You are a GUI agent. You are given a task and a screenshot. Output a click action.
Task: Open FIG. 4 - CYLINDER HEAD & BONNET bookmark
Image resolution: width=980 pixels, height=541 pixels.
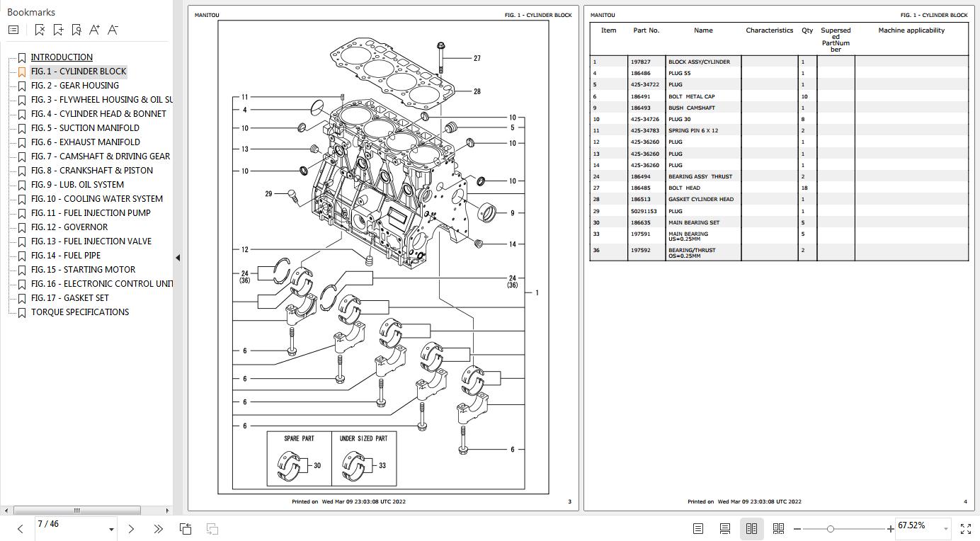98,114
